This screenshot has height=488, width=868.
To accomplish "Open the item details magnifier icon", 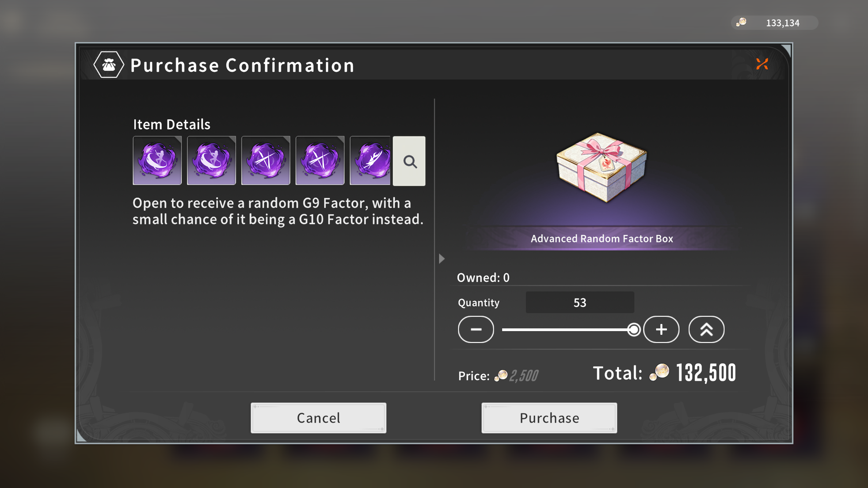I will (x=409, y=161).
